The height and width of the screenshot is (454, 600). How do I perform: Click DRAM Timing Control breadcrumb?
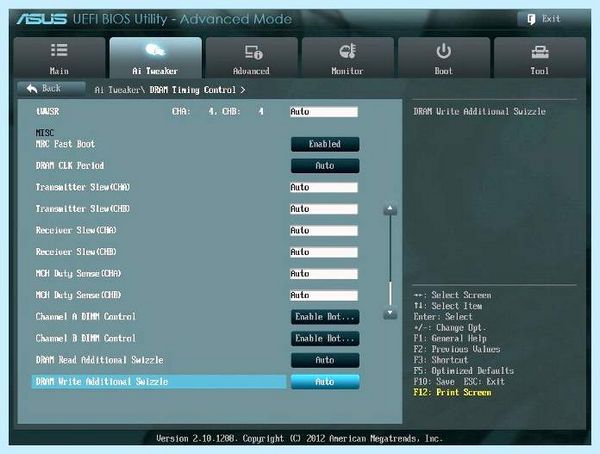[192, 90]
